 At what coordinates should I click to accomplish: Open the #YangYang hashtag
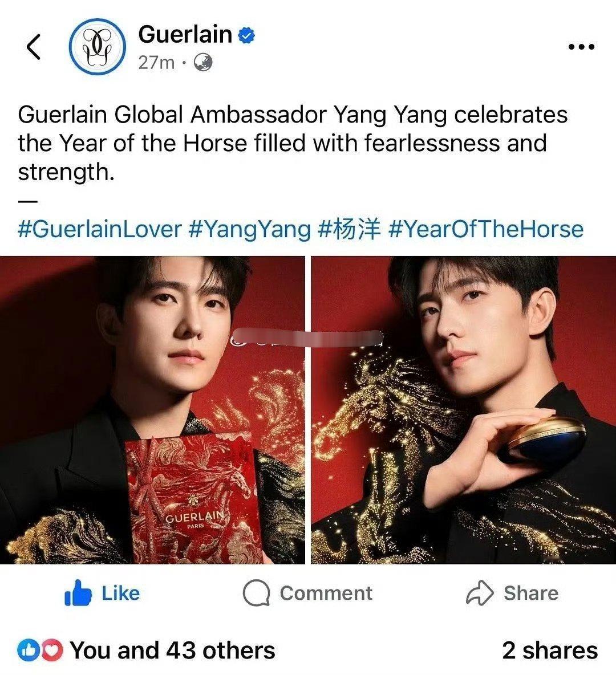point(250,229)
